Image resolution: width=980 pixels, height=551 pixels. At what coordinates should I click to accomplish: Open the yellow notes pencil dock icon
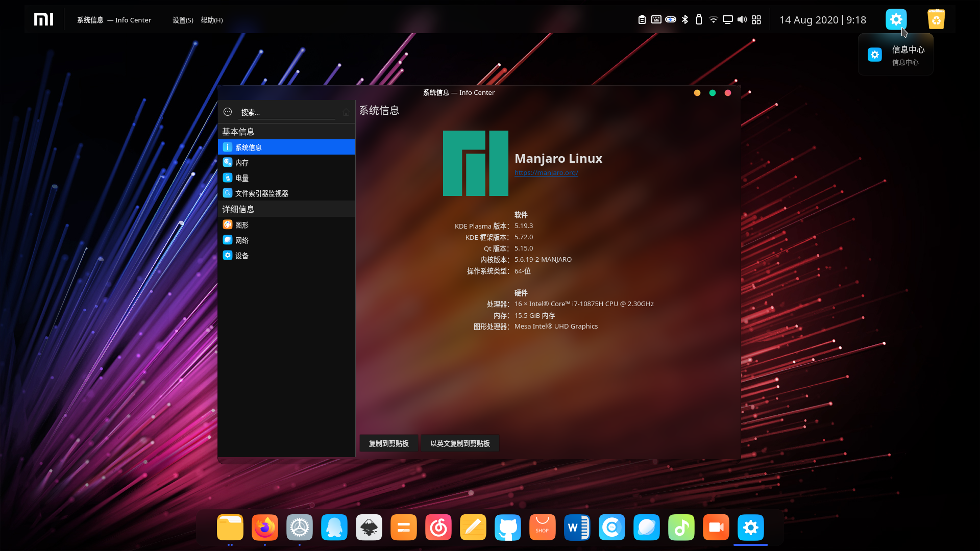pos(473,527)
